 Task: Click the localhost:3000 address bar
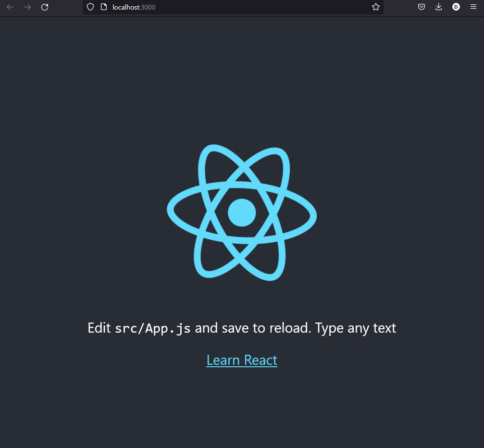click(x=233, y=7)
